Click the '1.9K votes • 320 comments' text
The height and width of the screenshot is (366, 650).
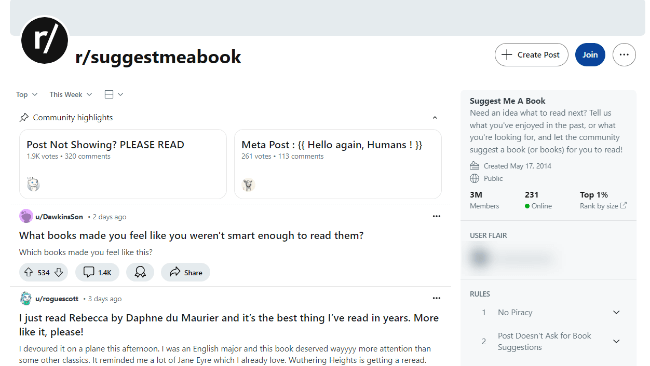pos(68,156)
